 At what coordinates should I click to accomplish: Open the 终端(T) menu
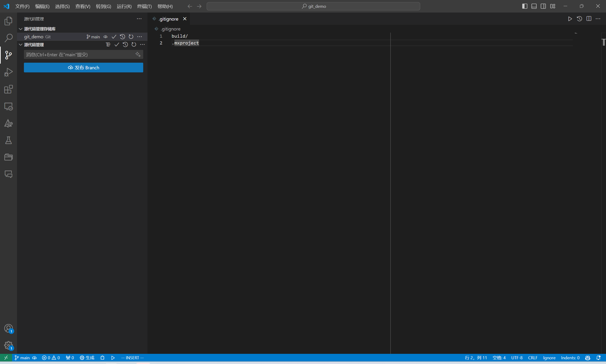tap(144, 6)
